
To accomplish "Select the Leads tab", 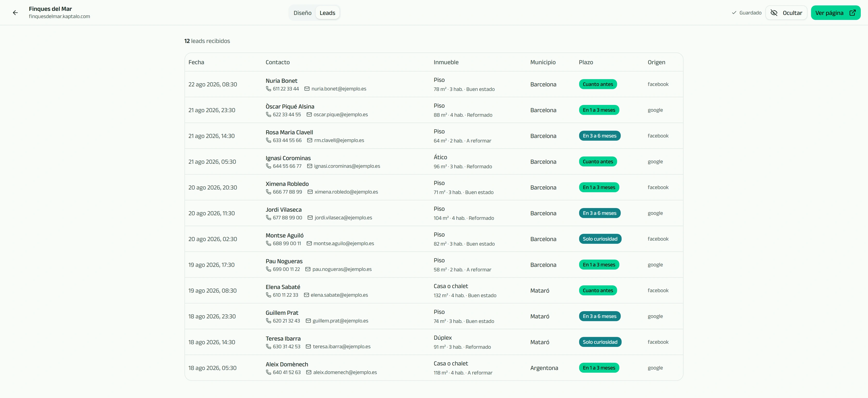I will pyautogui.click(x=327, y=13).
